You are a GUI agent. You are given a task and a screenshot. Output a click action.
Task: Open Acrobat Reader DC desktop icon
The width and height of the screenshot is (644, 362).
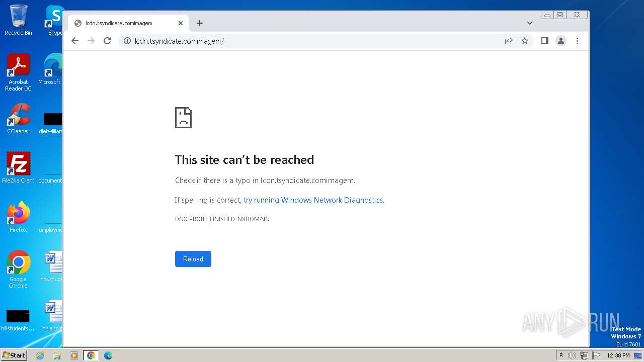point(18,73)
